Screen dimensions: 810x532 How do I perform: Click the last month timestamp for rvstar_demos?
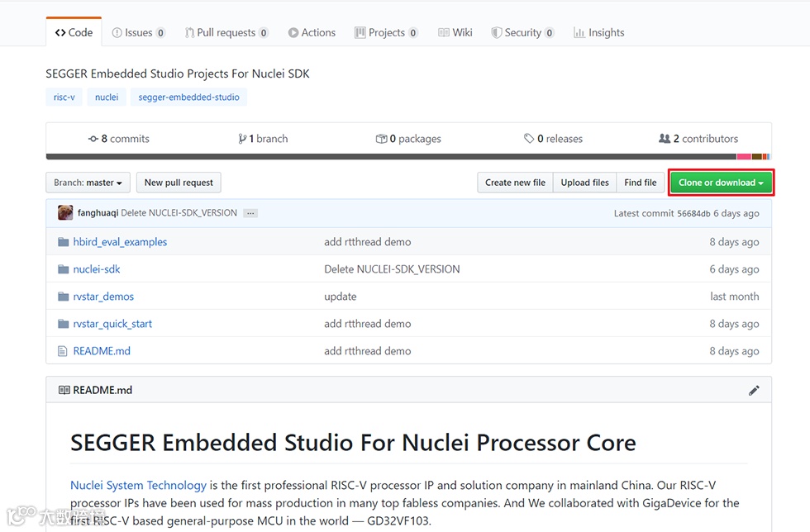735,297
